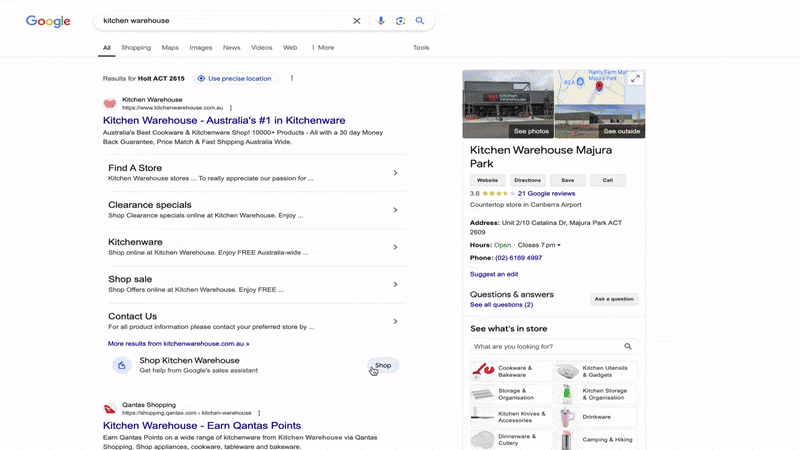Open Kitchen Utensils & Gadgets category

pos(596,371)
